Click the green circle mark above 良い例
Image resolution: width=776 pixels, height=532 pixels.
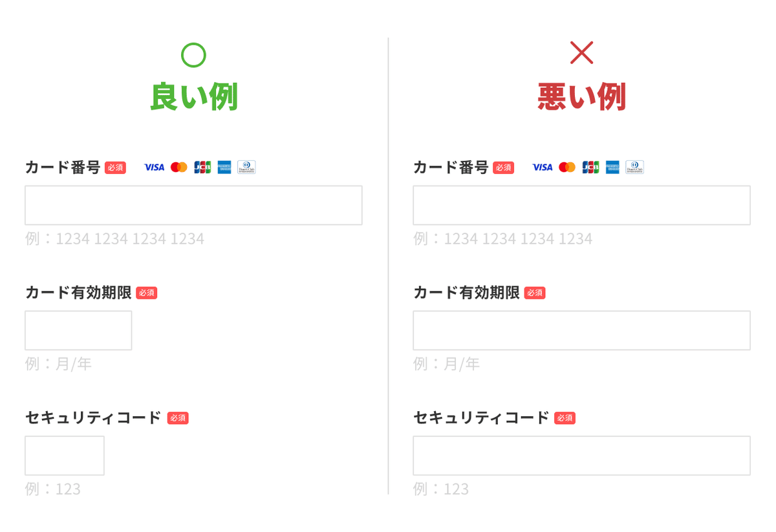pyautogui.click(x=193, y=55)
